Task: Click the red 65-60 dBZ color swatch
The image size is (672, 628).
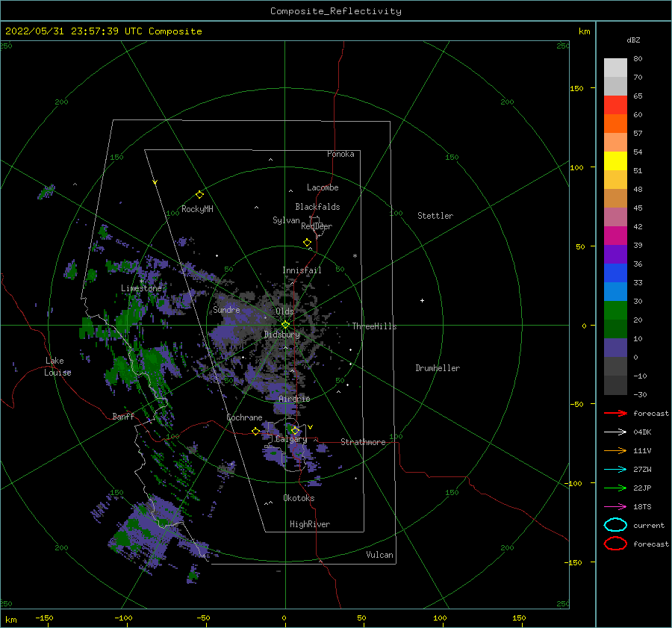Action: (x=615, y=105)
